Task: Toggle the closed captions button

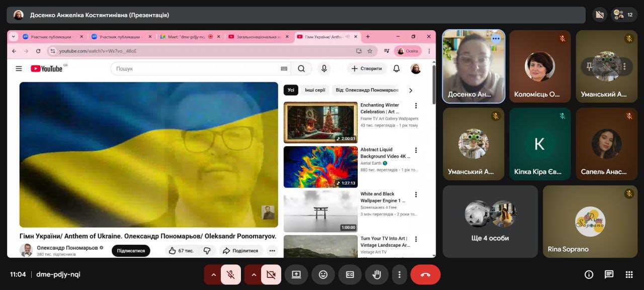Action: 350,274
